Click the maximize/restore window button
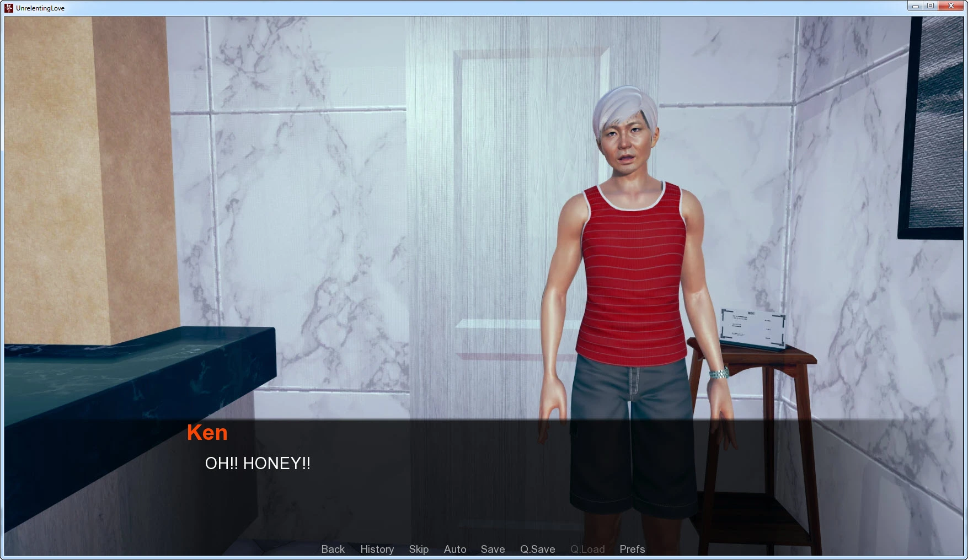 pyautogui.click(x=930, y=6)
